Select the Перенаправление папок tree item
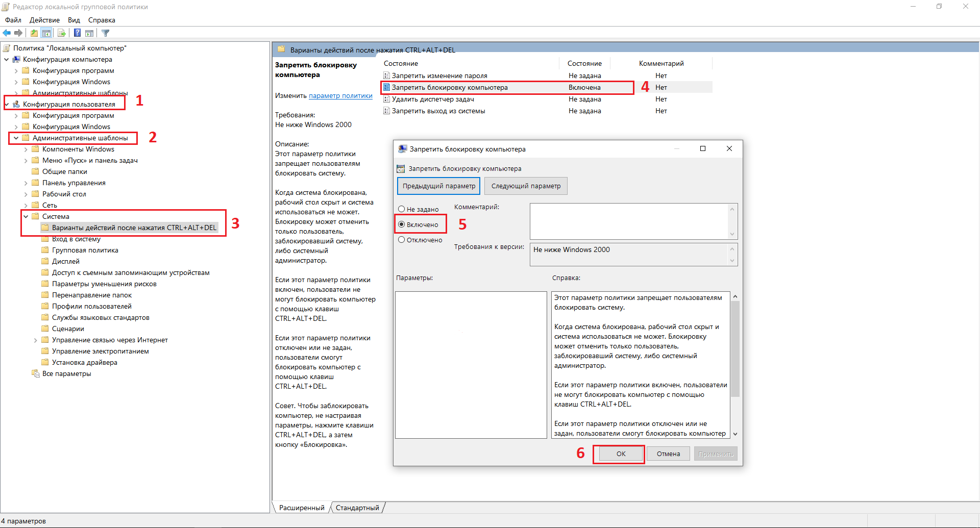 (92, 295)
